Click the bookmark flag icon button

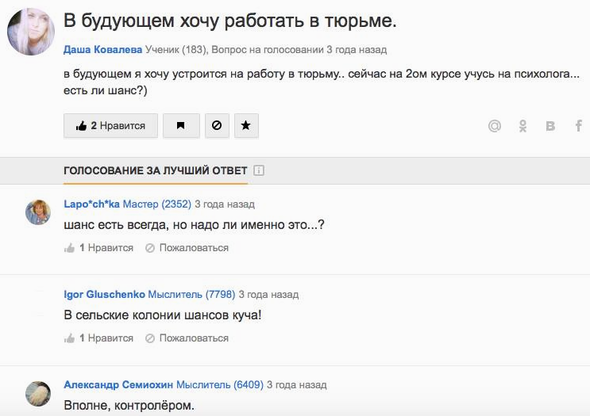click(181, 126)
